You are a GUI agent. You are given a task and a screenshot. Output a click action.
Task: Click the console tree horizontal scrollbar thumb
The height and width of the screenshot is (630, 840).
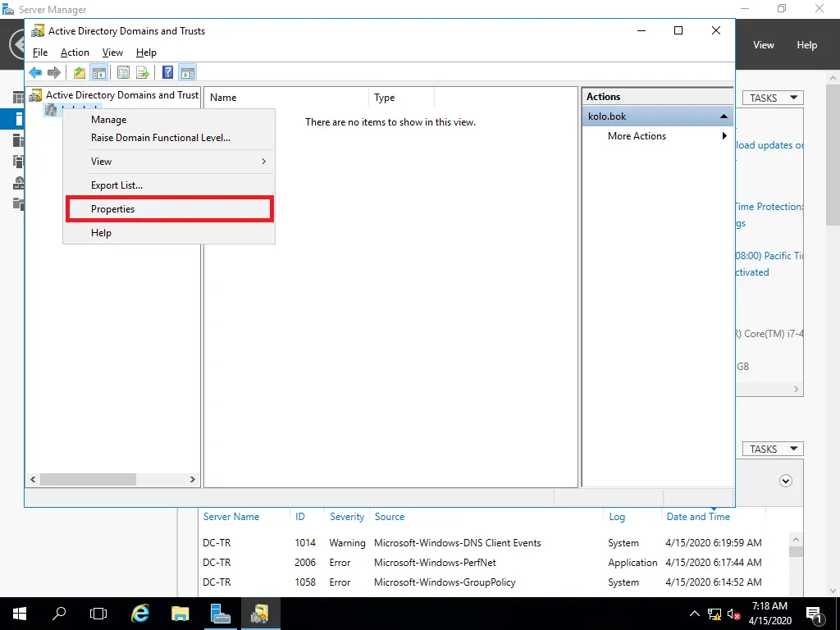(88, 479)
